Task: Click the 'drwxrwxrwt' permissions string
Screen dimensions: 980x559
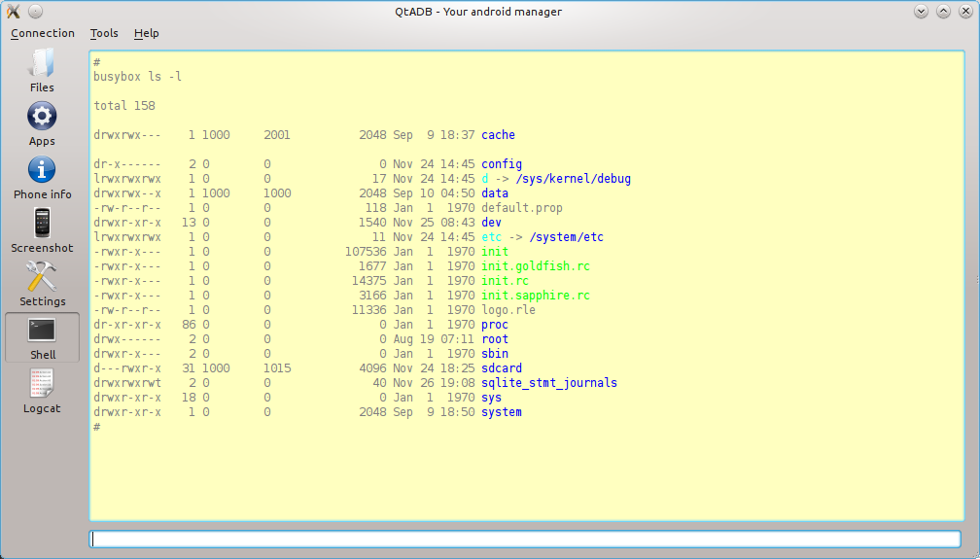Action: point(127,383)
